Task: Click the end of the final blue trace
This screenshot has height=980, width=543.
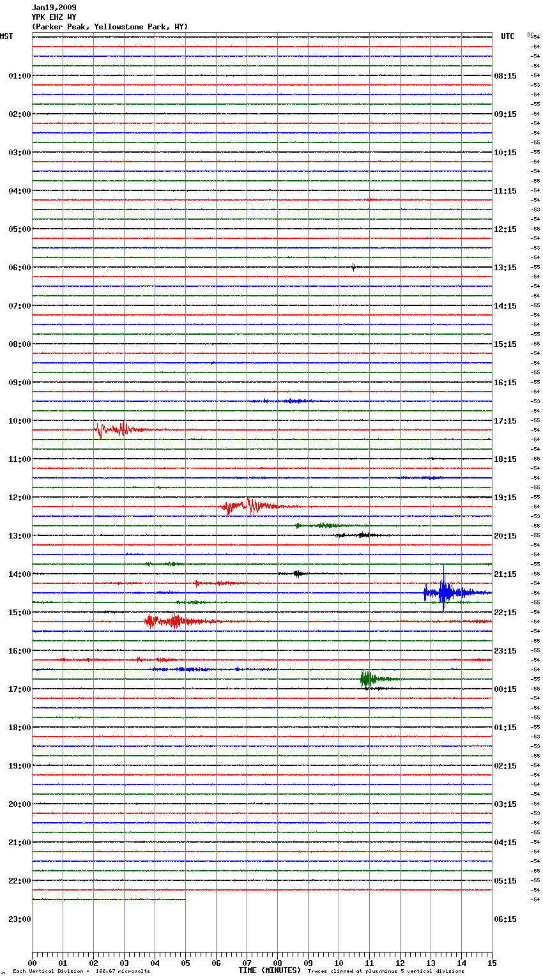Action: [185, 900]
